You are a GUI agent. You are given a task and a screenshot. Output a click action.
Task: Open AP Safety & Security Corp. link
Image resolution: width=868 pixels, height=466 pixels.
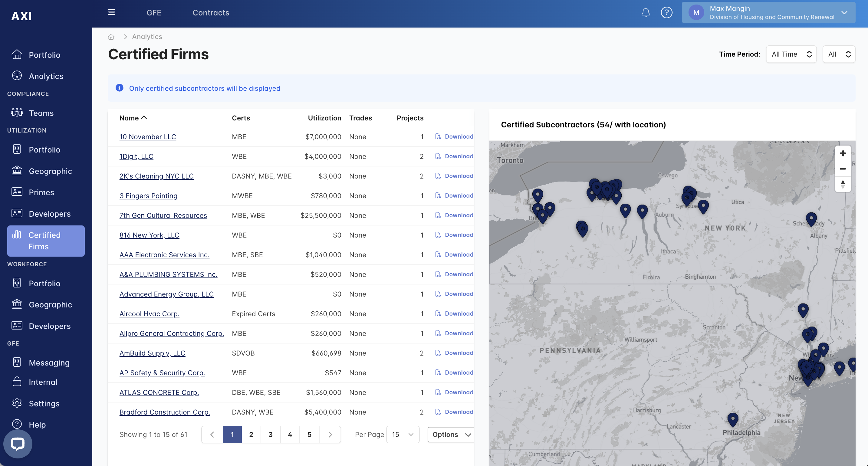162,373
